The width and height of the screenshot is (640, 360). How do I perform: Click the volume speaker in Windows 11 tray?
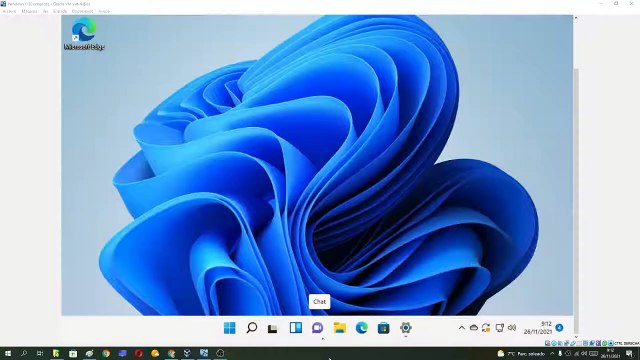[x=512, y=328]
